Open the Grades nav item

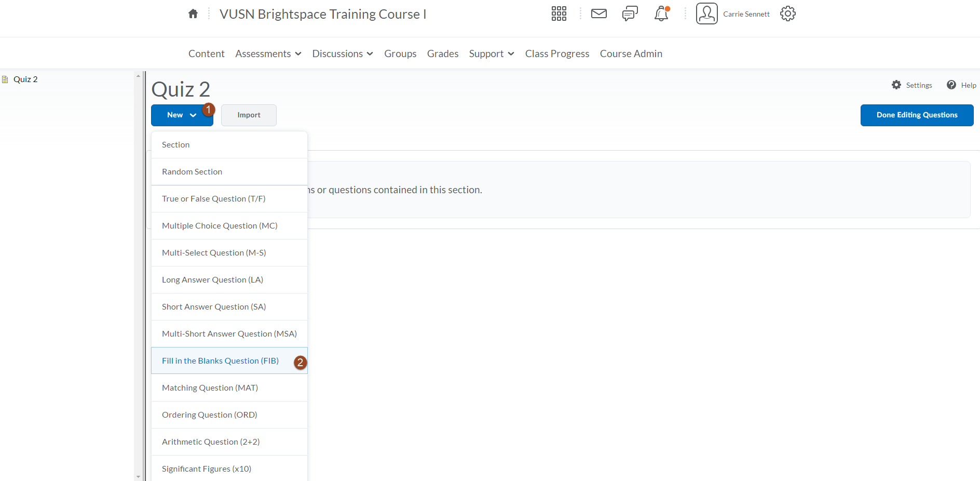pyautogui.click(x=443, y=54)
